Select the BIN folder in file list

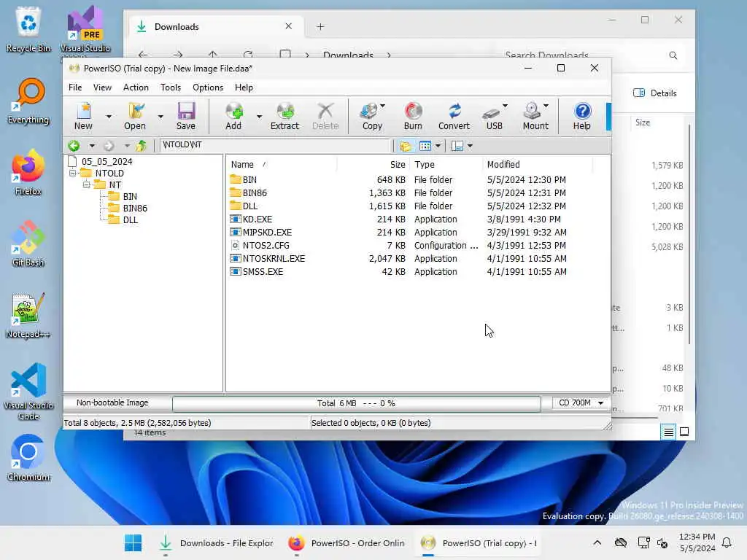click(249, 179)
